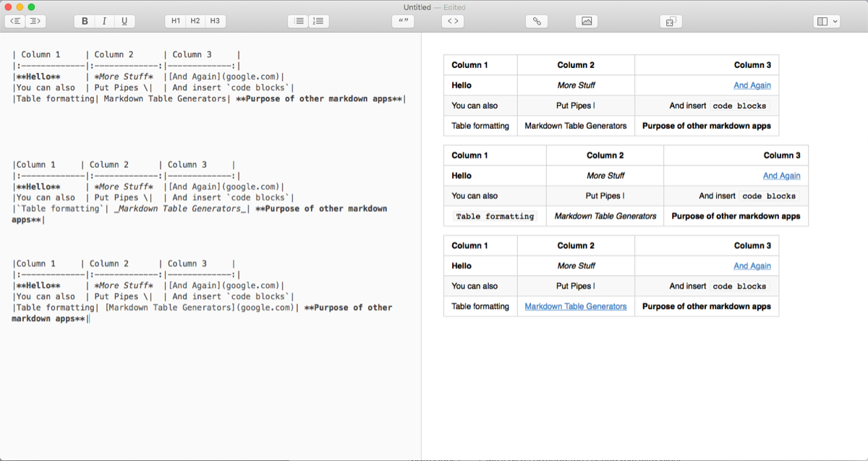
Task: Click the insert image icon
Action: (587, 21)
